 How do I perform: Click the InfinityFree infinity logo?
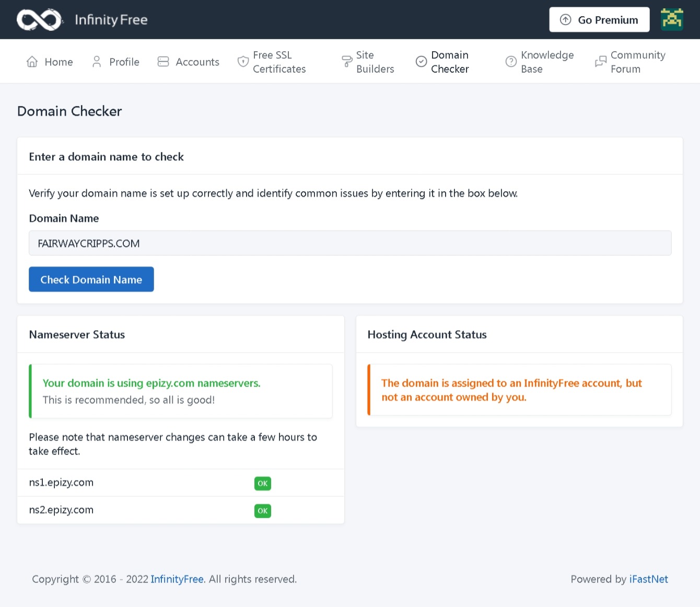coord(40,20)
